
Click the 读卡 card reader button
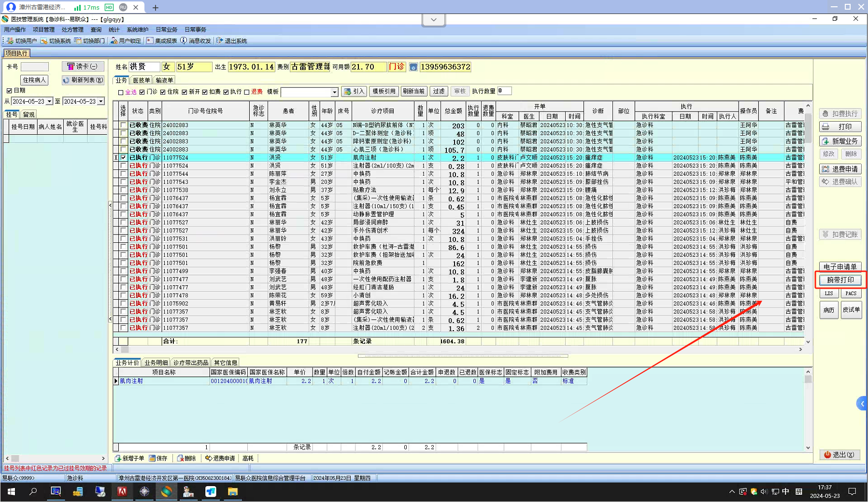pyautogui.click(x=83, y=67)
